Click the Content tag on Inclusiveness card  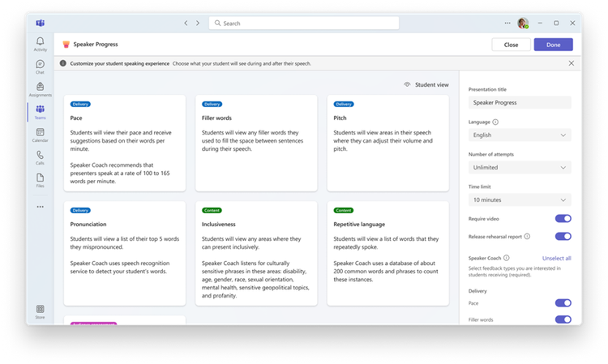[212, 211]
